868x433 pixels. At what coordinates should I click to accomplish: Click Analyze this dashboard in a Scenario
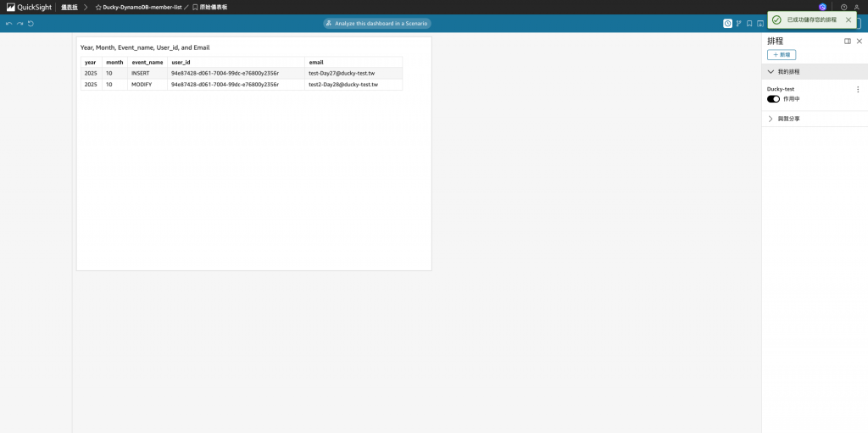pyautogui.click(x=377, y=23)
